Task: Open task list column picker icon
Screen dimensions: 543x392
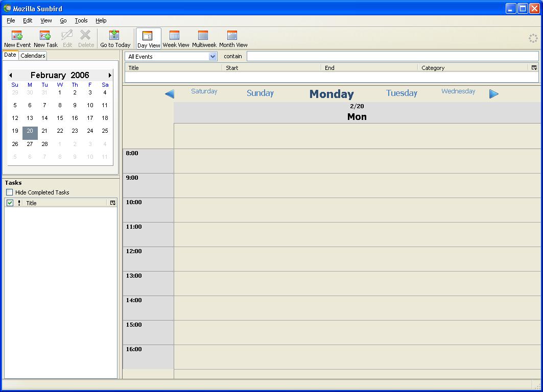Action: tap(113, 203)
